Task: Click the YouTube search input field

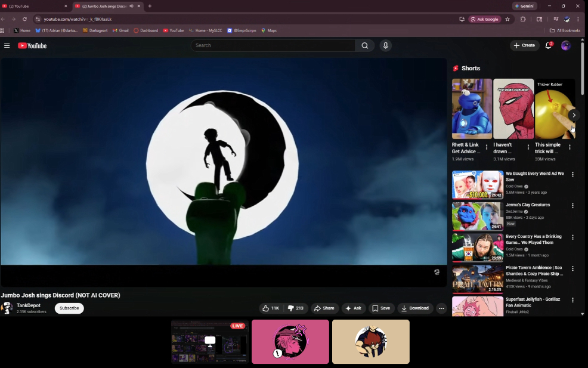Action: (273, 46)
